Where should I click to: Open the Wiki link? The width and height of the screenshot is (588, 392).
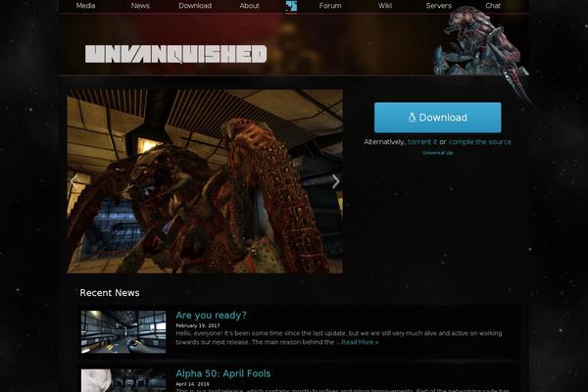tap(385, 6)
